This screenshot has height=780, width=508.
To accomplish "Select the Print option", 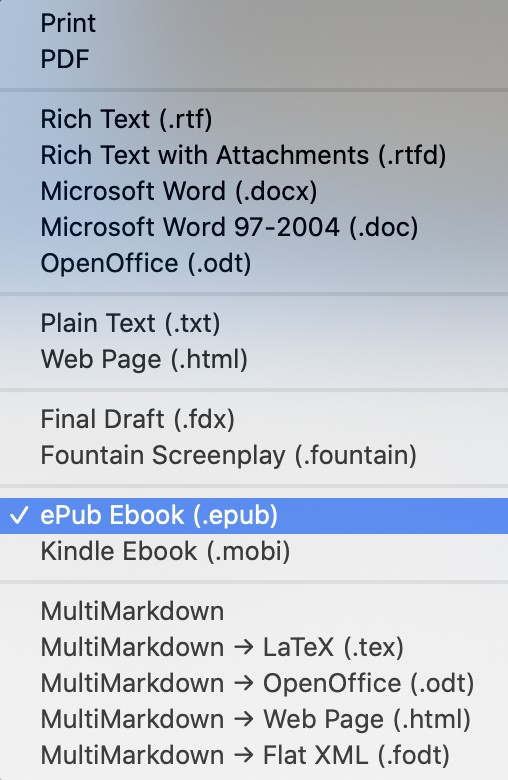I will (254, 23).
